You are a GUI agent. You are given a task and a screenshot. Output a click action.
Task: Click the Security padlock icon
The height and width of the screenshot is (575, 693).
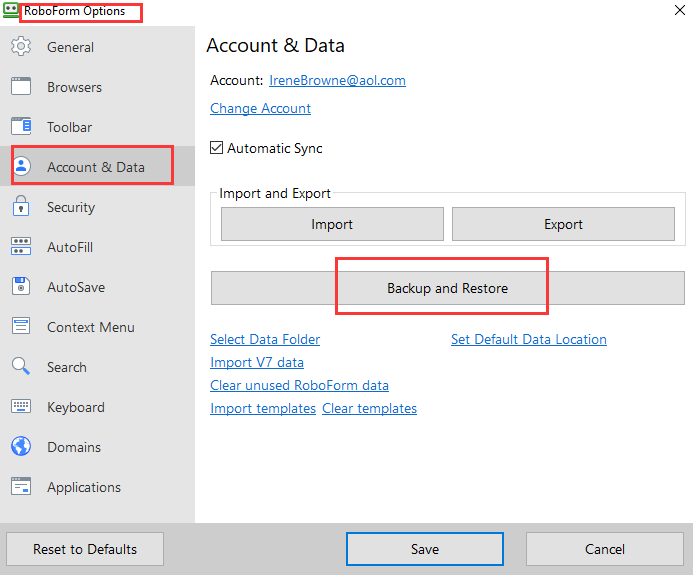(21, 207)
